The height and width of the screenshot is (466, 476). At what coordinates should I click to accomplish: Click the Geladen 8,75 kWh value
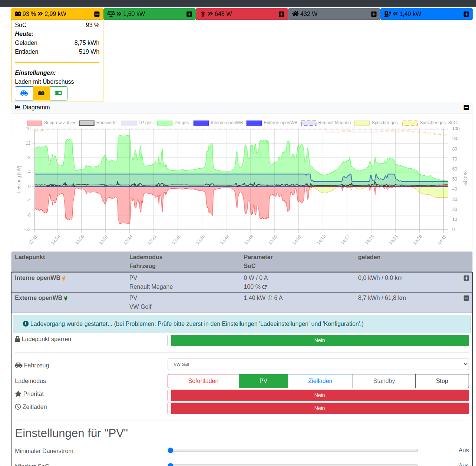coord(87,43)
